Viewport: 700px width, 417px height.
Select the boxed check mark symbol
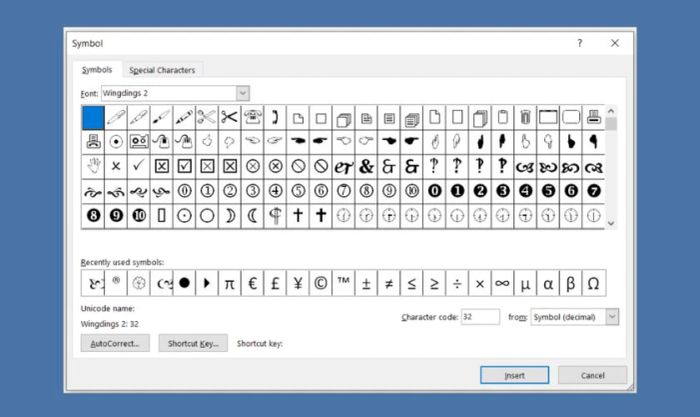coord(184,166)
